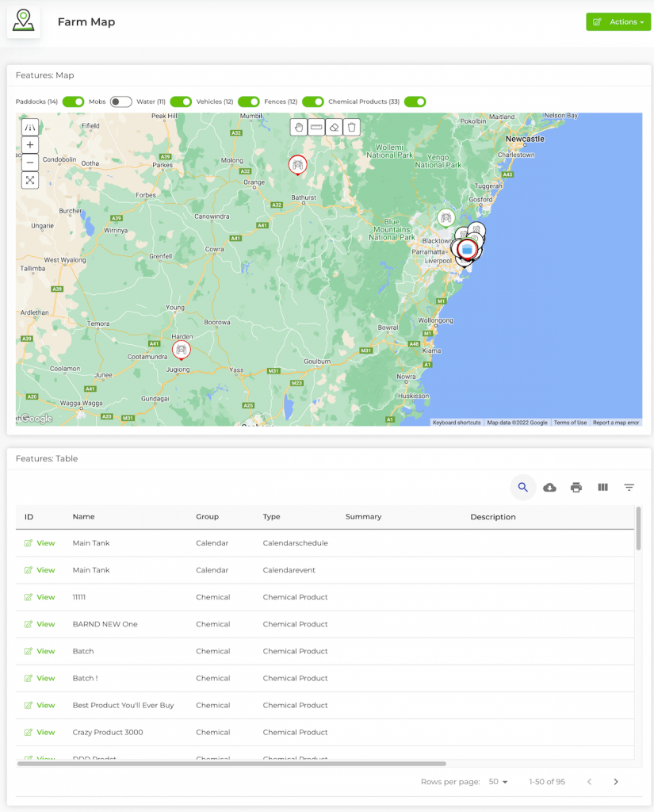Open table search via the magnifier icon
Image resolution: width=654 pixels, height=812 pixels.
click(522, 488)
